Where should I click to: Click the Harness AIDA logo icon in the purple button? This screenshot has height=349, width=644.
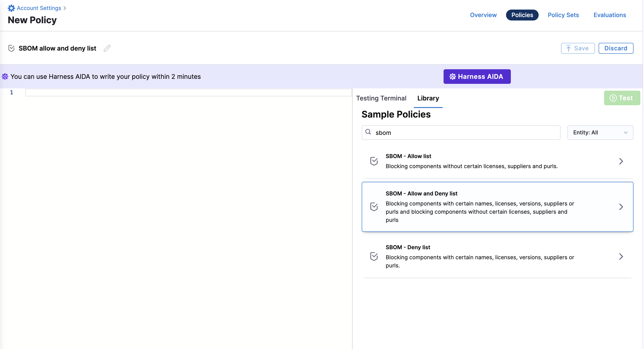coord(453,77)
